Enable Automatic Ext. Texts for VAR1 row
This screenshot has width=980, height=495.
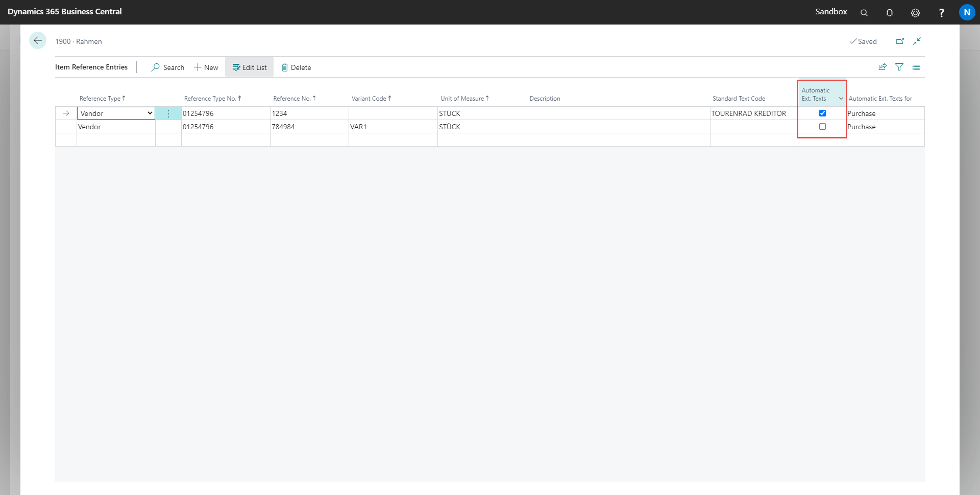(822, 127)
